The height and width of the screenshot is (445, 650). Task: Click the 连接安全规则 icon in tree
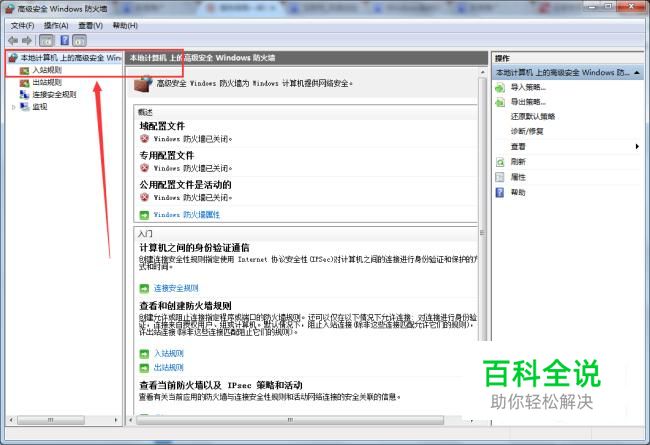24,95
